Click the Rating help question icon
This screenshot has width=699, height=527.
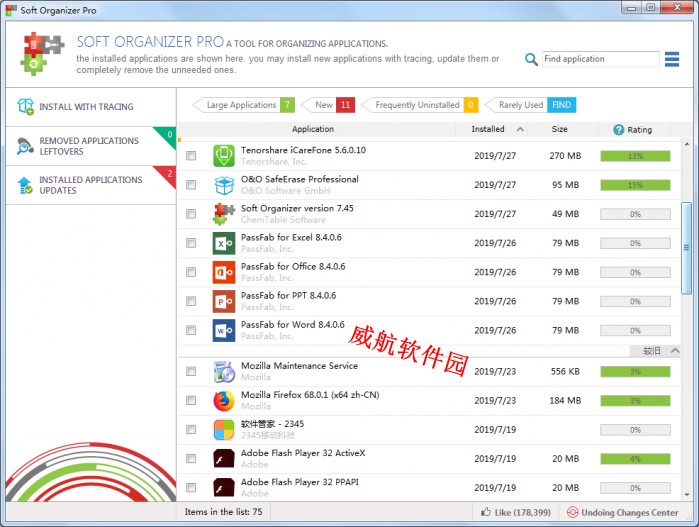coord(619,130)
